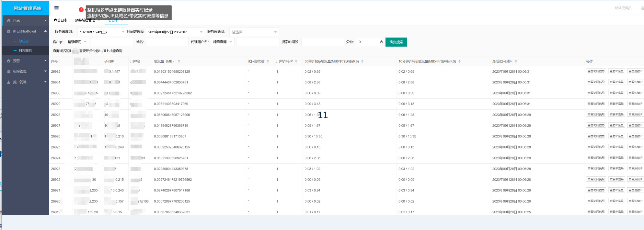Toggle the sidebar hamburger menu icon
This screenshot has width=644, height=230.
(56, 8)
